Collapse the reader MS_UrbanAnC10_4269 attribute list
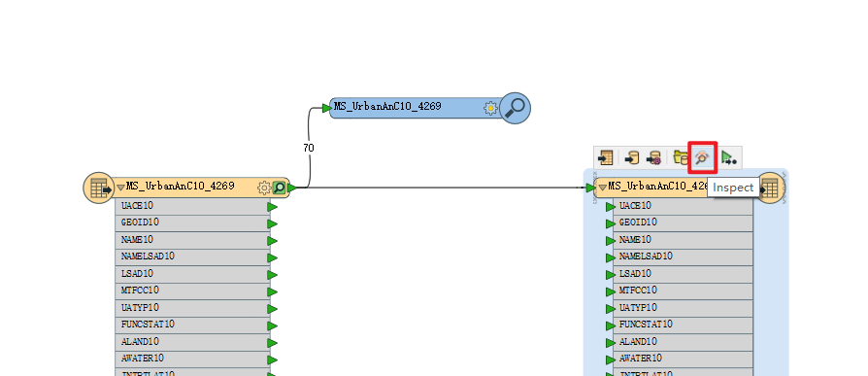 (120, 188)
